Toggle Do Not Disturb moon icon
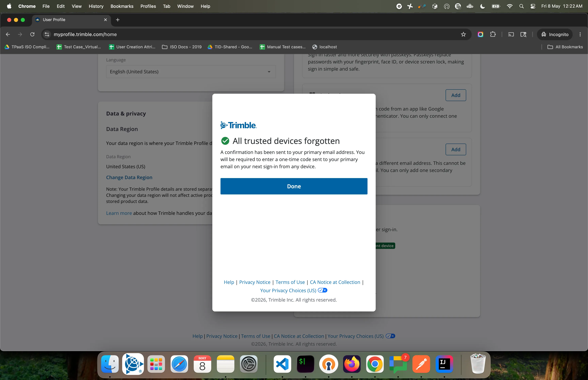Screen dimensions: 588x380 482,6
